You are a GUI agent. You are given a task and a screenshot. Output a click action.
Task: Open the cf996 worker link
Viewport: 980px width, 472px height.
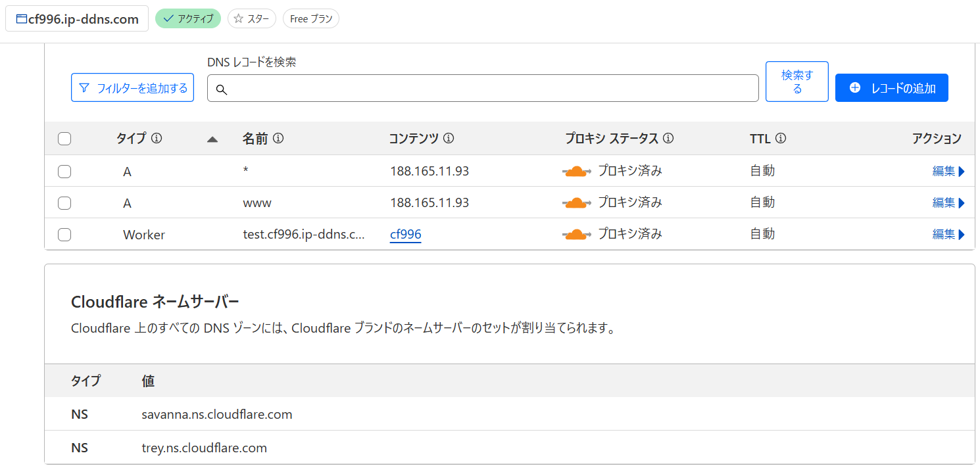pos(405,235)
